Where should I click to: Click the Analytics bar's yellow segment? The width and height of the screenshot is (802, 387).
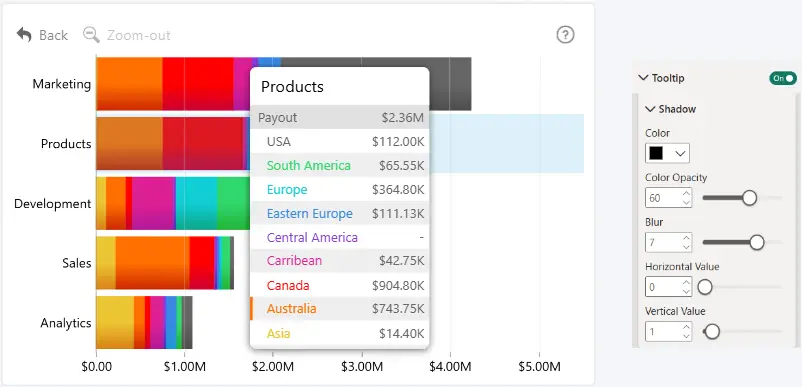point(115,323)
